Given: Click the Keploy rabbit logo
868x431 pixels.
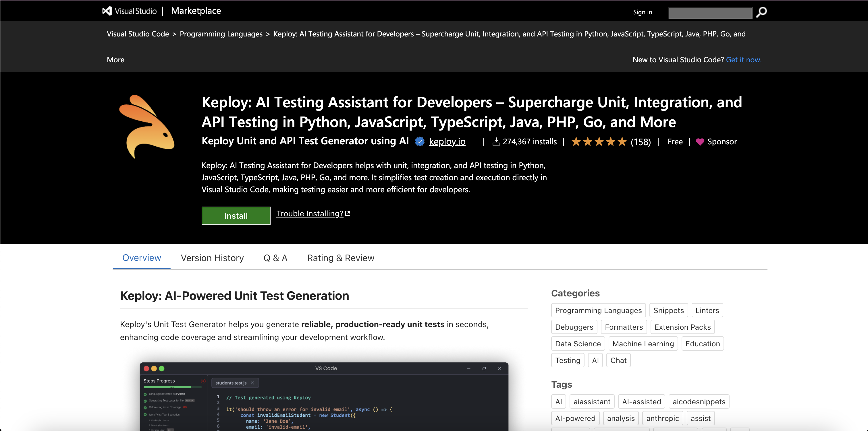Looking at the screenshot, I should (147, 127).
